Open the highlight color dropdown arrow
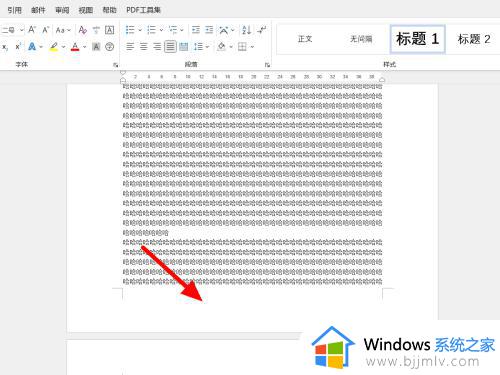 click(63, 47)
